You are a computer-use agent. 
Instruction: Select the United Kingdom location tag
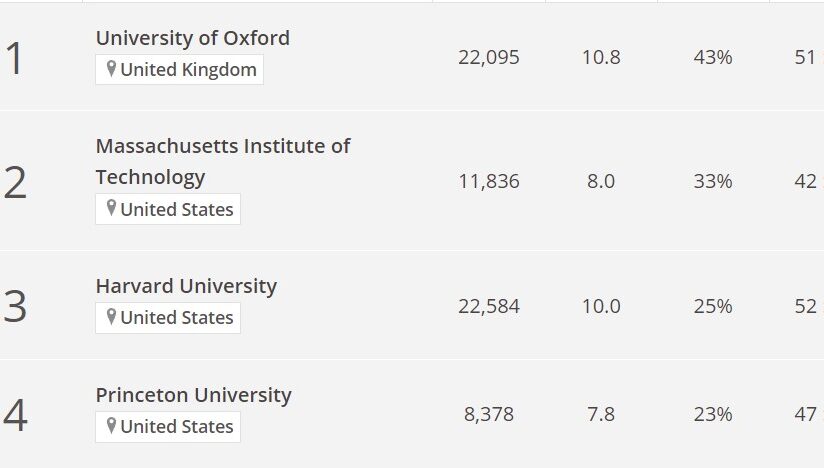(179, 69)
